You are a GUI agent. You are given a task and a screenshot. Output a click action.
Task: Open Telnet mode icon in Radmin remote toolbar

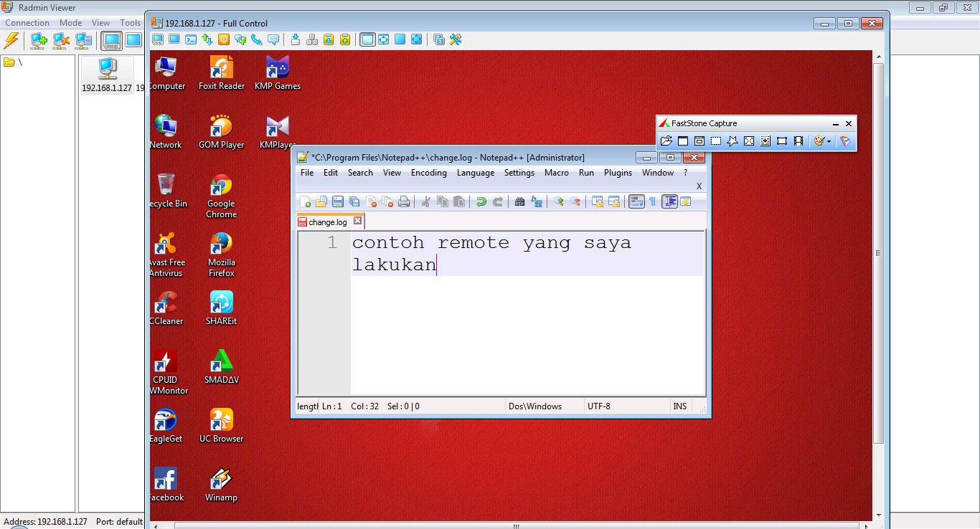pyautogui.click(x=191, y=39)
